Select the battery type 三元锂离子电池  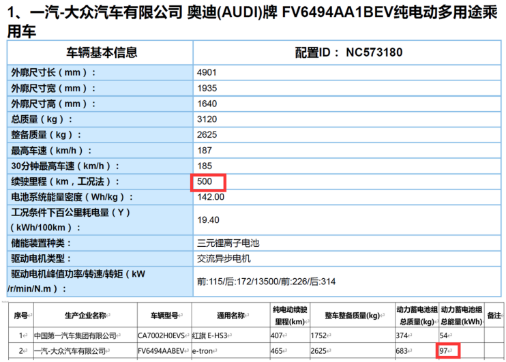tap(228, 243)
